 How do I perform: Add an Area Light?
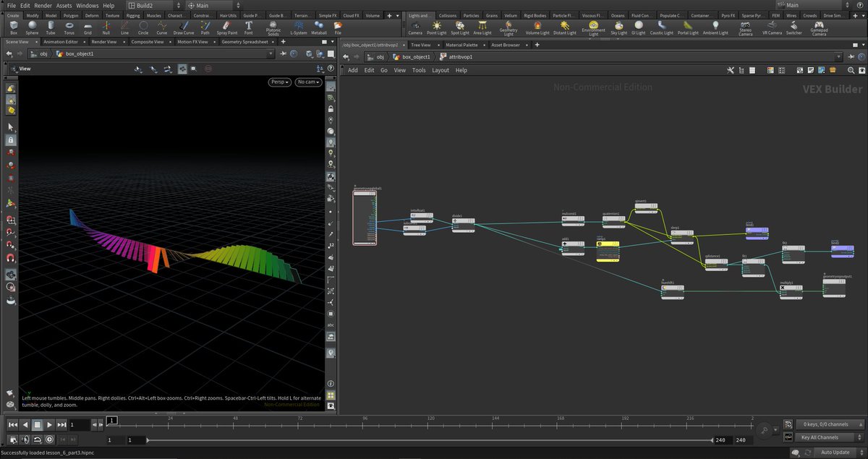click(482, 27)
